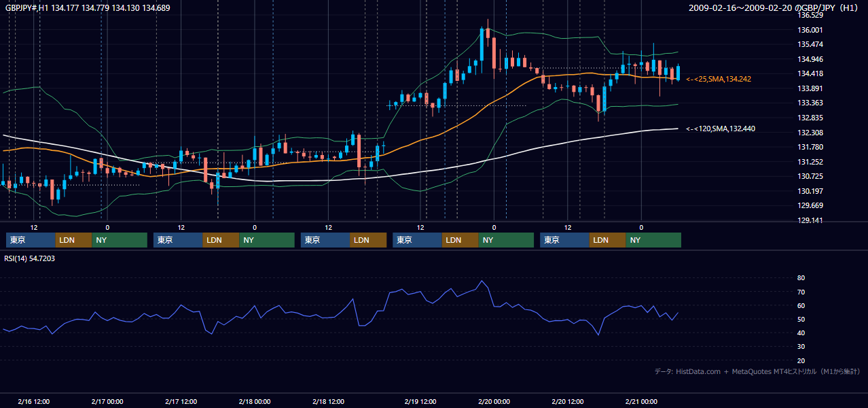Click price axis value 129.141

point(810,220)
